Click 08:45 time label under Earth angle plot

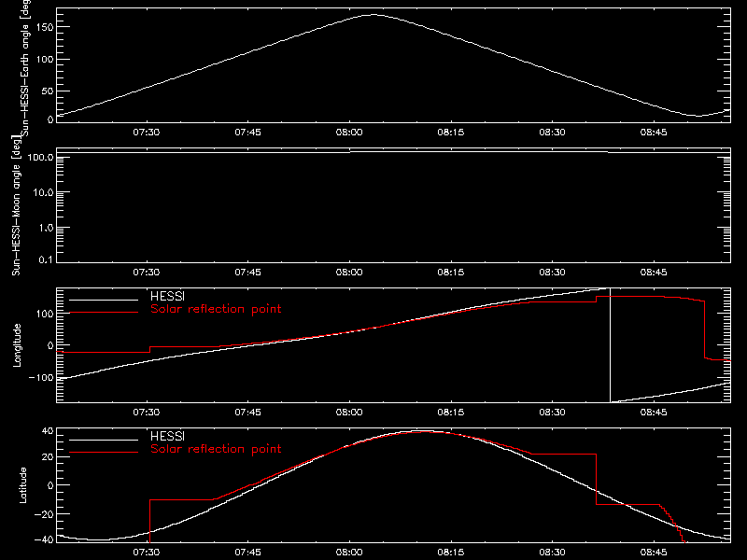pos(654,133)
